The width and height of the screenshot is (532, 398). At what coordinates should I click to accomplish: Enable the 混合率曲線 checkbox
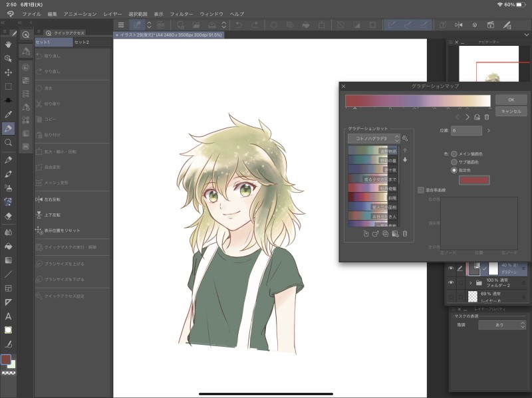coord(420,189)
